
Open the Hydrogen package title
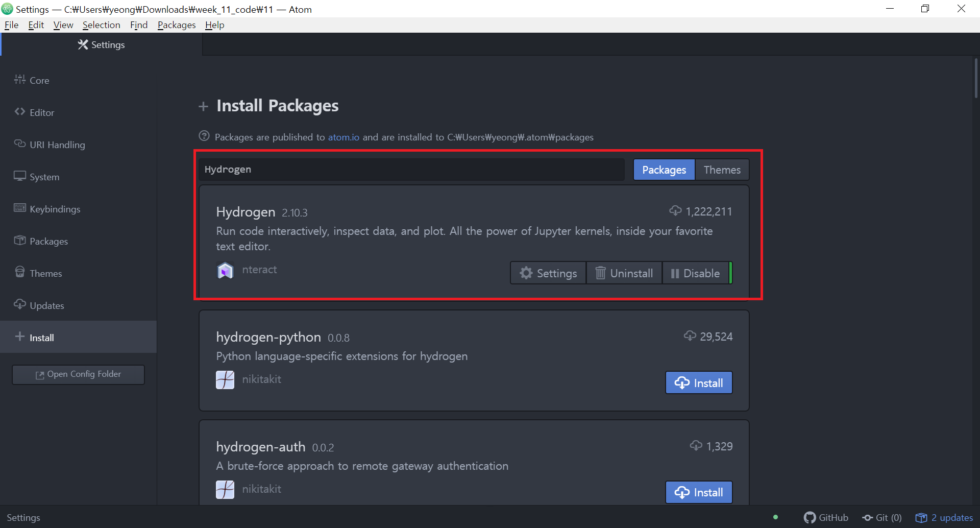pyautogui.click(x=246, y=211)
